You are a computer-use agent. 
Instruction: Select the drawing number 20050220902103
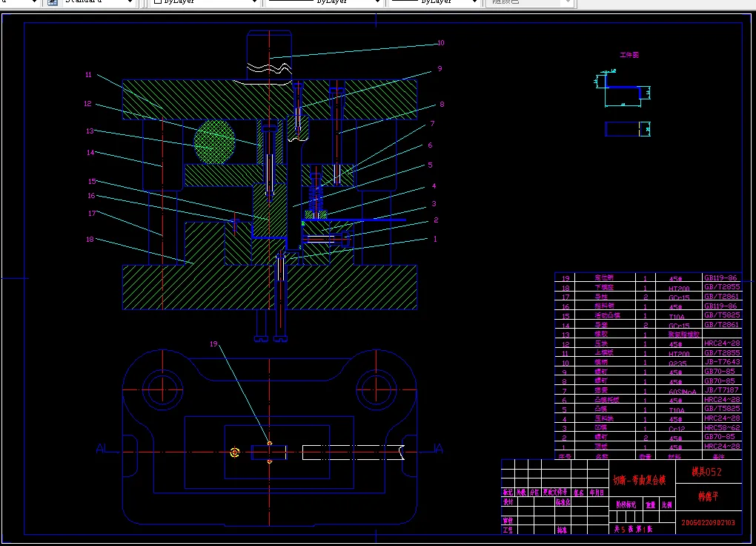tap(709, 523)
